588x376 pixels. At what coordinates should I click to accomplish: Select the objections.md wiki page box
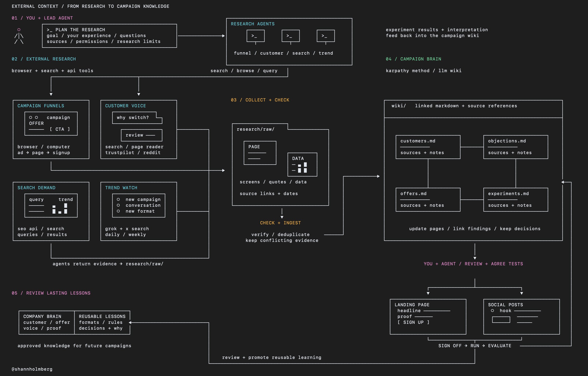(x=515, y=147)
